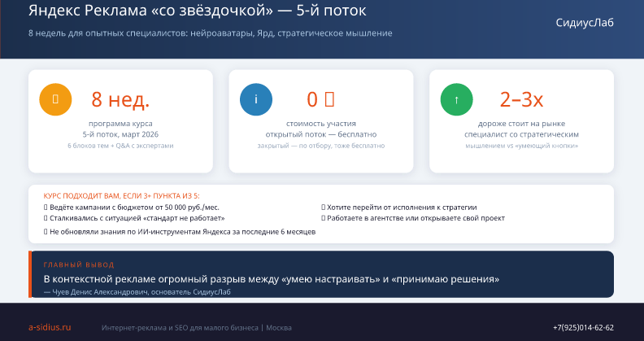Click item Хотите перейти от исполнения к стратегии
This screenshot has width=644, height=341.
(x=398, y=208)
